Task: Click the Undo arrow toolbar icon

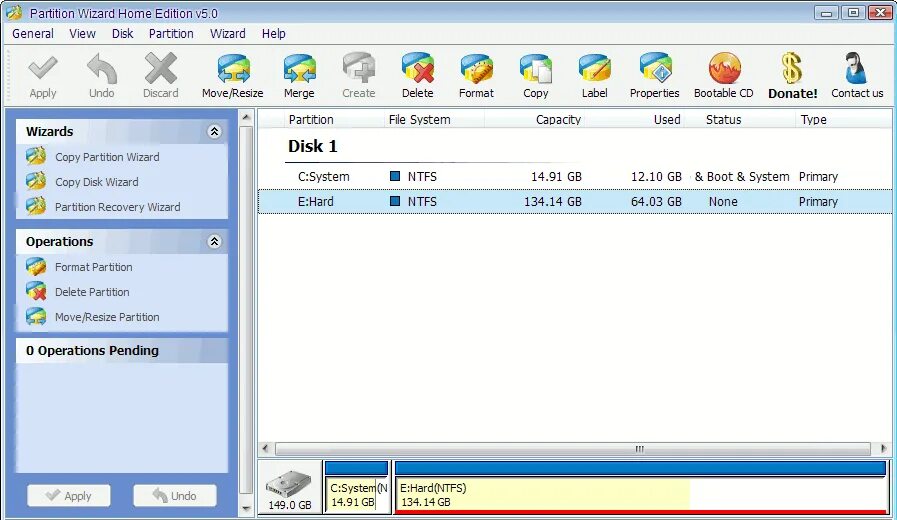Action: pyautogui.click(x=102, y=76)
